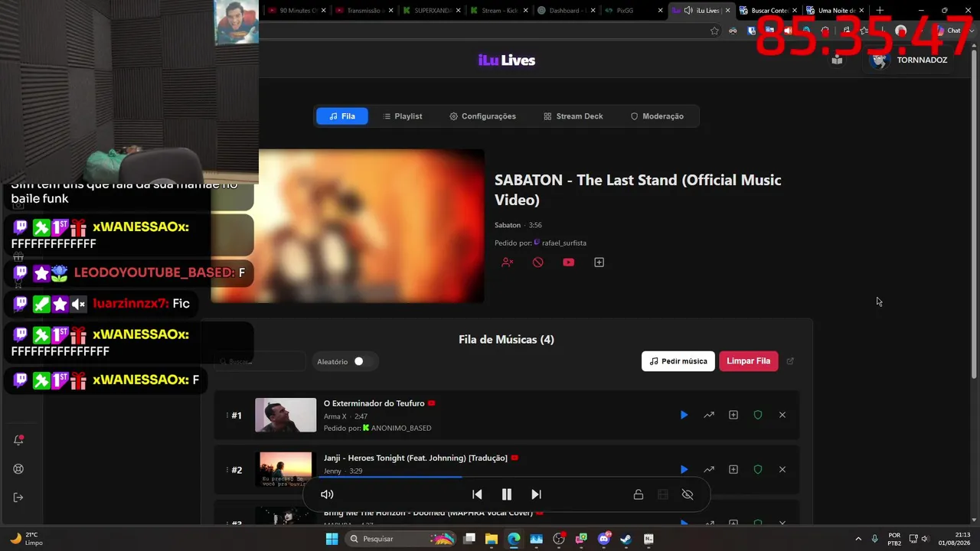Open SABATON video thumbnail

(x=348, y=226)
